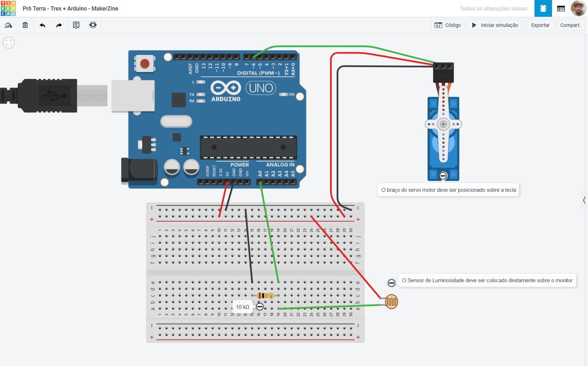Screen dimensions: 588x366
Task: Switch to the circuit view
Action: 543,8
